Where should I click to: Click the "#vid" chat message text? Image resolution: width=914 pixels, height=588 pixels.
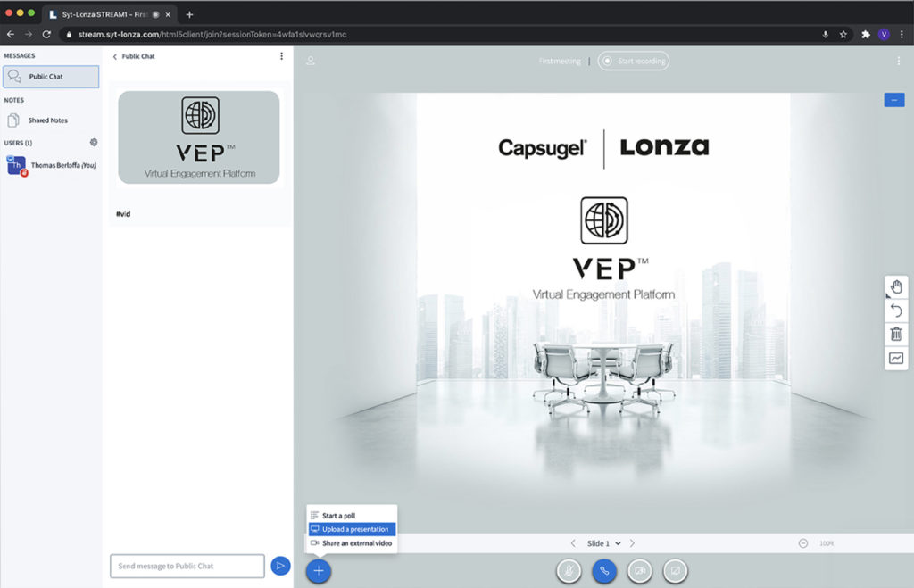[123, 214]
